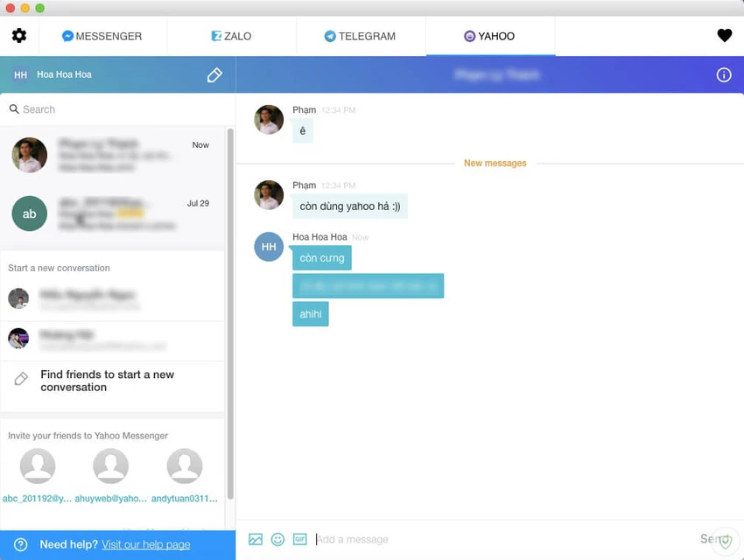Switch to the Zalo tab
The height and width of the screenshot is (560, 744).
click(x=231, y=36)
